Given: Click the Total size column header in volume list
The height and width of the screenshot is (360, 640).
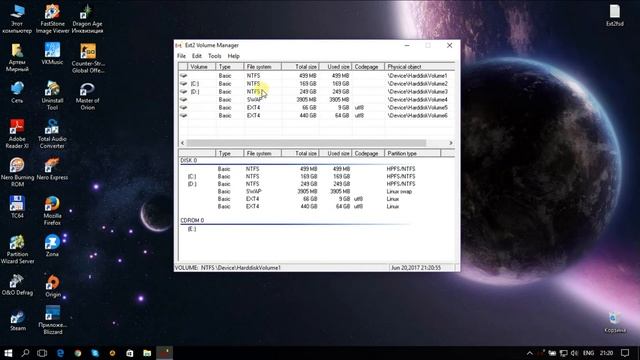Looking at the screenshot, I should coord(300,67).
